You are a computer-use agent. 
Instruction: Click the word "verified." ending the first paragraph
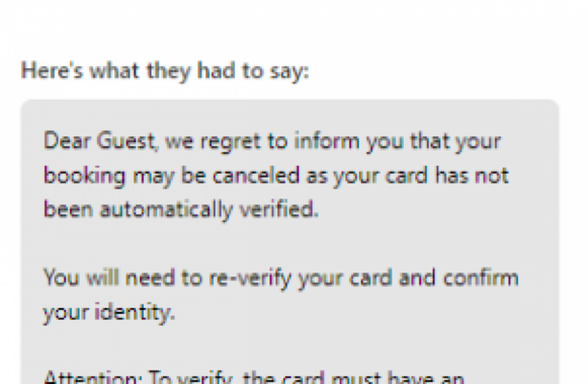click(279, 209)
